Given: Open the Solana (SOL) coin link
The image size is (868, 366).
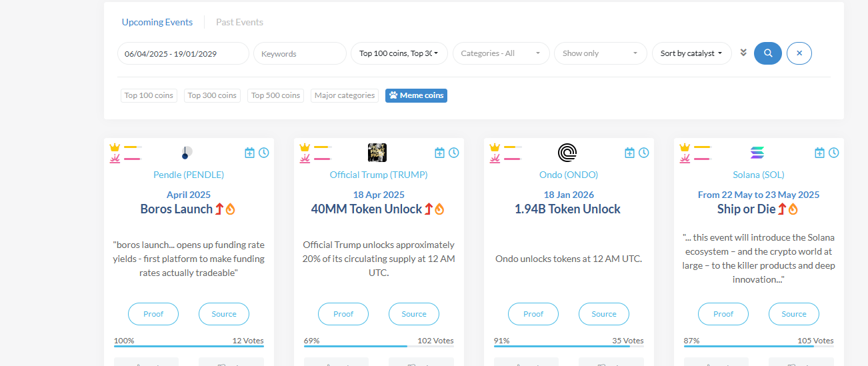Looking at the screenshot, I should 759,175.
